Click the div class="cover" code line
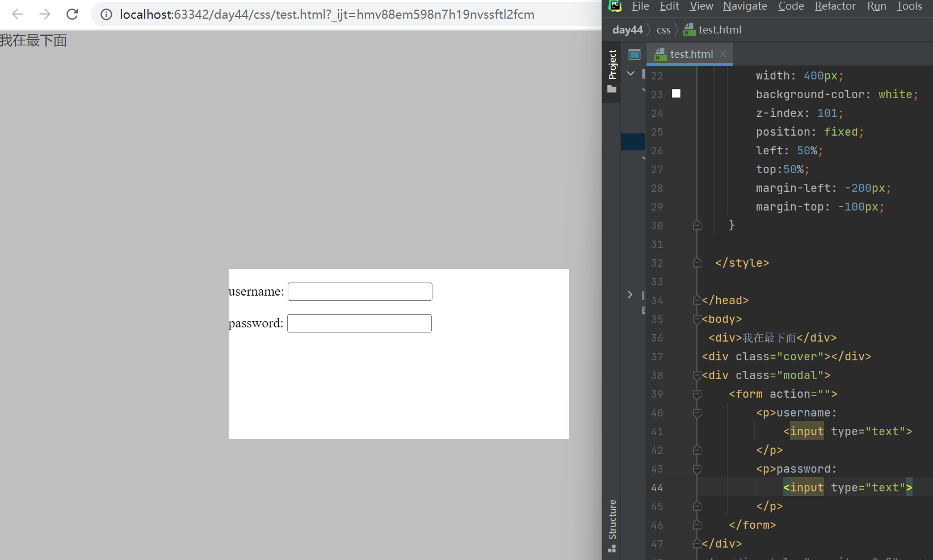Screen dimensions: 933x560 (787, 356)
